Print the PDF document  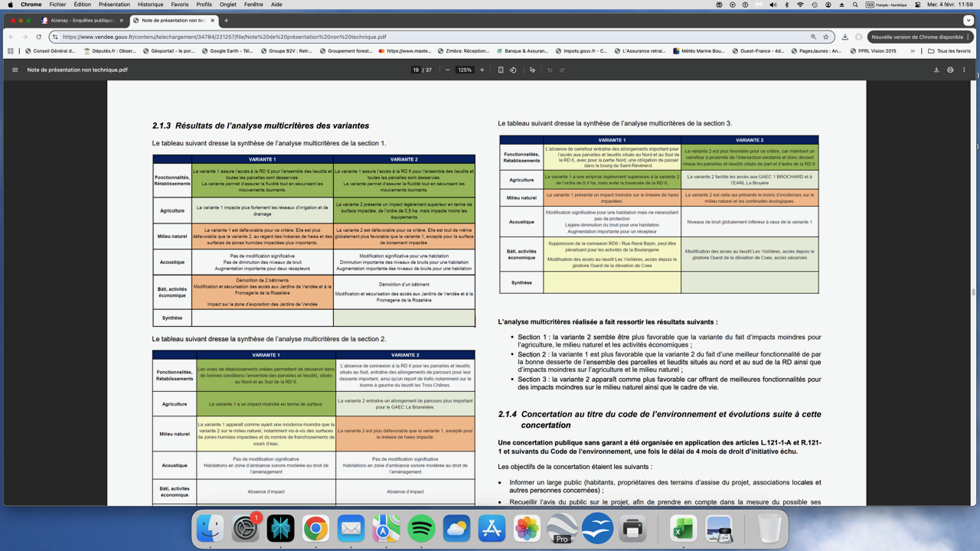click(950, 70)
